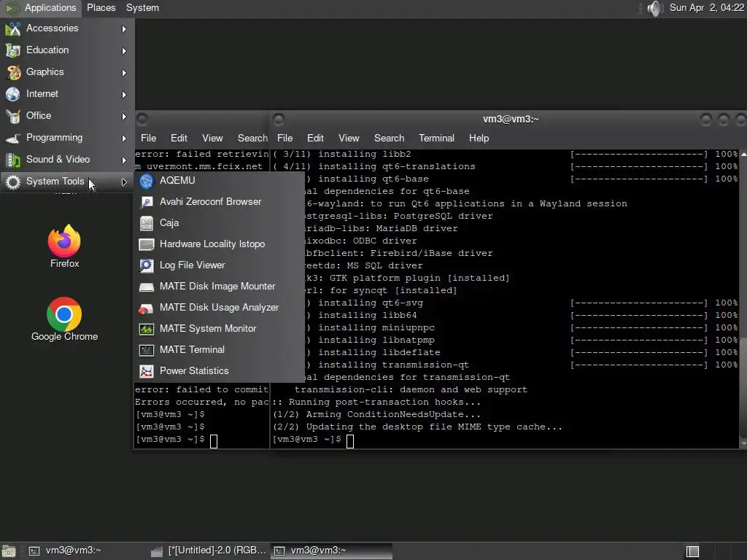Launch MATE Disk Image Mounter

point(219,286)
